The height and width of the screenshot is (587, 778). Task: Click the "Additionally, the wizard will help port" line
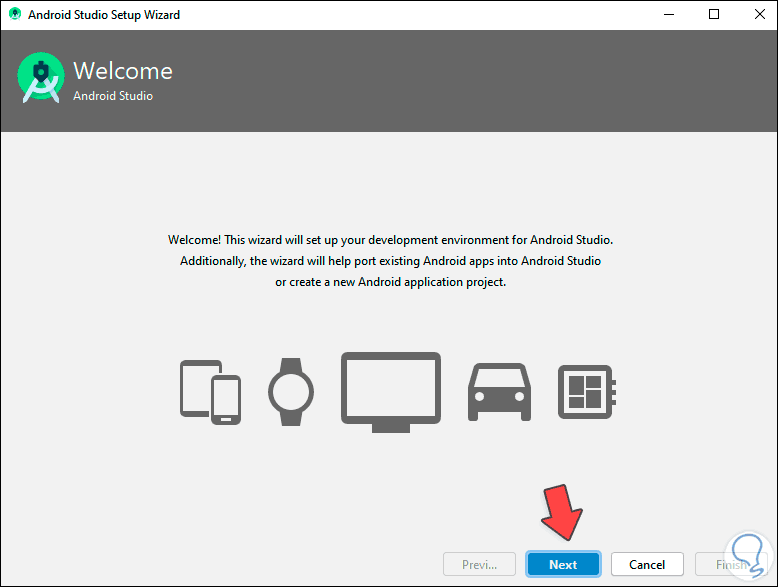coord(390,261)
